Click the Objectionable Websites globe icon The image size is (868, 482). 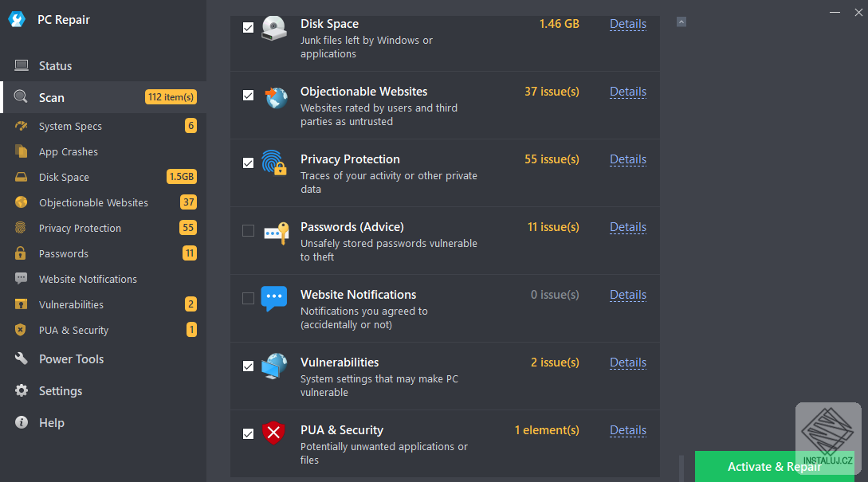(x=274, y=97)
